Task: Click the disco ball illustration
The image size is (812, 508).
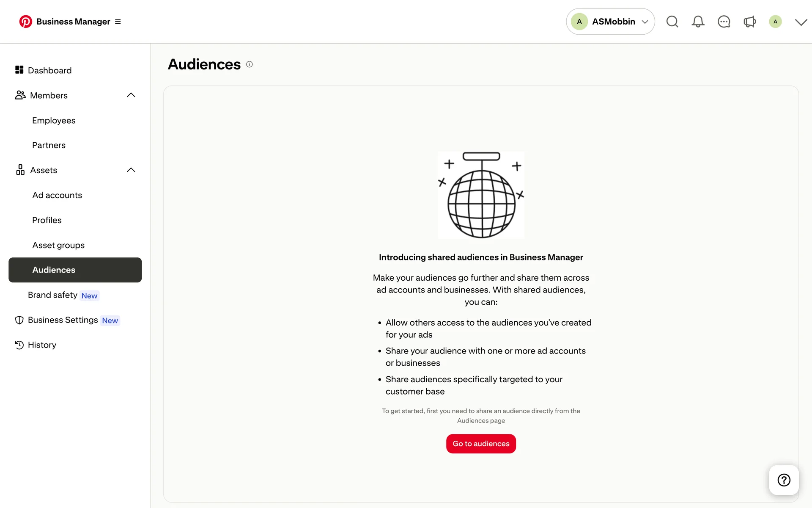Action: tap(481, 195)
